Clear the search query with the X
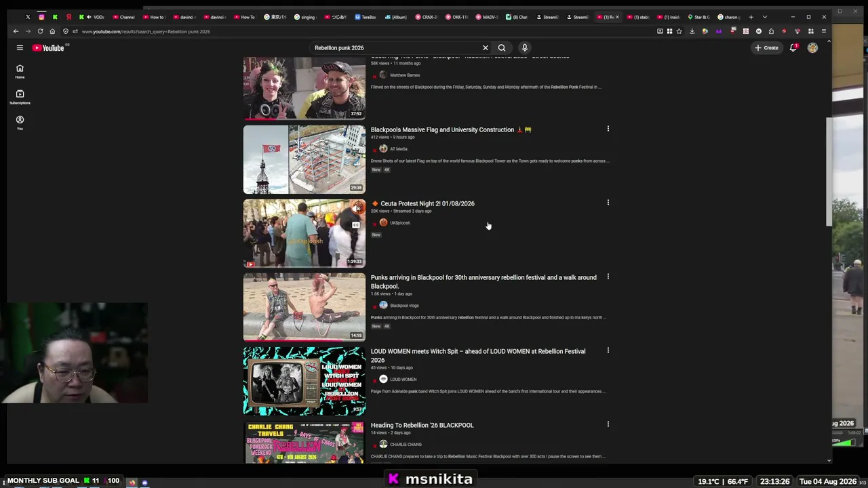Viewport: 868px width, 488px height. [486, 47]
